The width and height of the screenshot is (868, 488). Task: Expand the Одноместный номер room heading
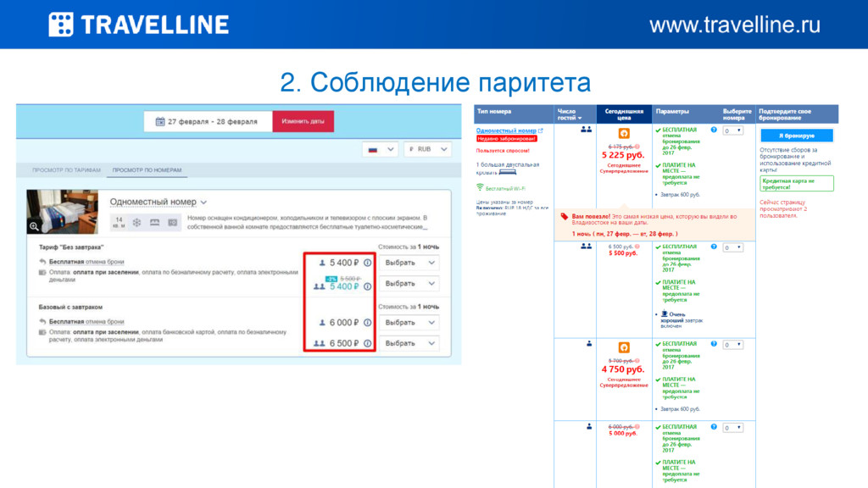pyautogui.click(x=159, y=202)
